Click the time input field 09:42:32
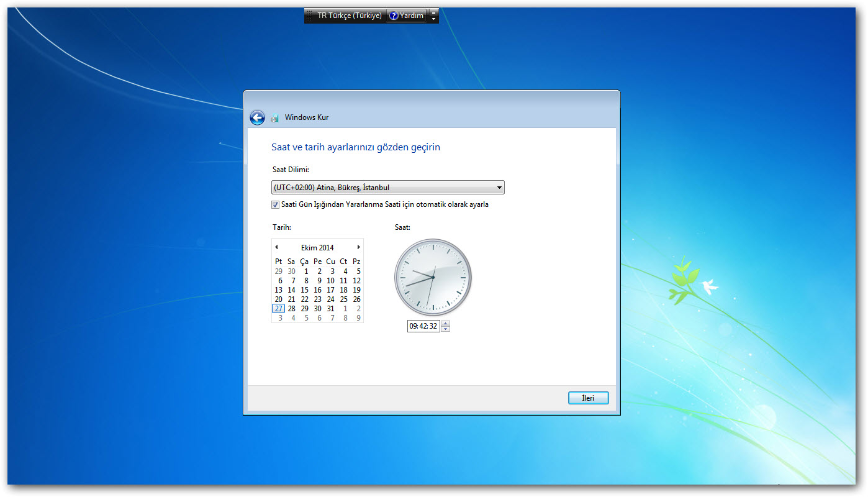 (x=423, y=326)
